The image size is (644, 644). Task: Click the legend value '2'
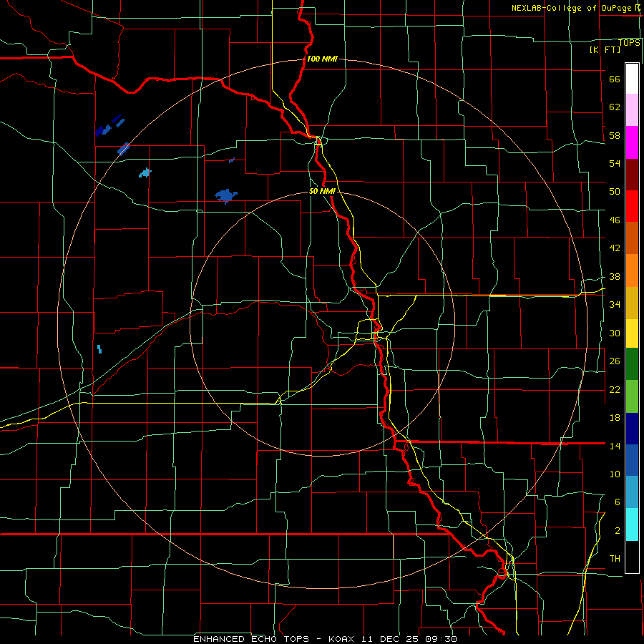618,530
